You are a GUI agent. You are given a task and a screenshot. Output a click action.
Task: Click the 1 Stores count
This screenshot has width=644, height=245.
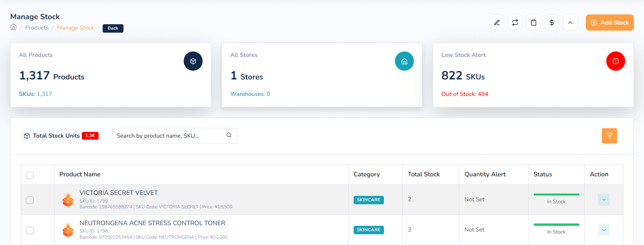pos(247,76)
